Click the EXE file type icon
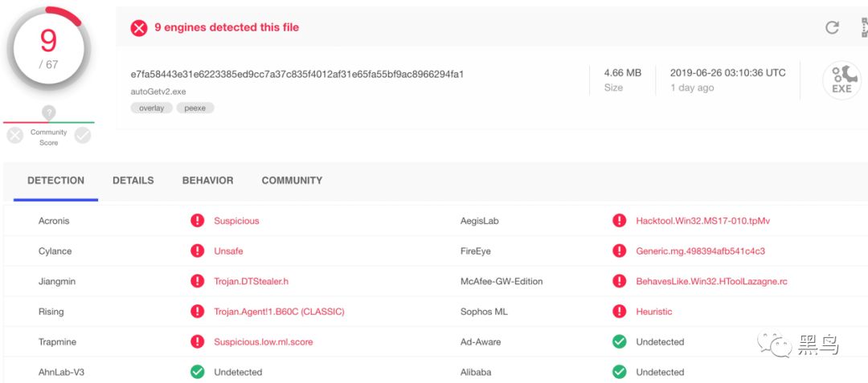 coord(841,80)
